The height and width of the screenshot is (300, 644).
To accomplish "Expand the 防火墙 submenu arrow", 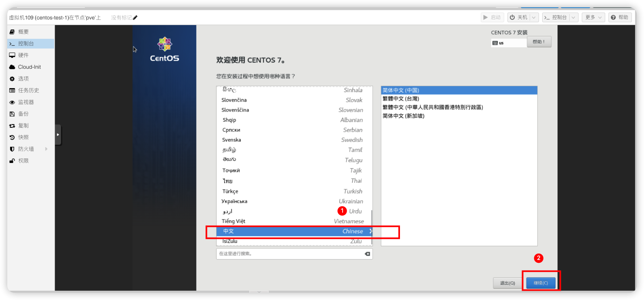I will tap(46, 149).
